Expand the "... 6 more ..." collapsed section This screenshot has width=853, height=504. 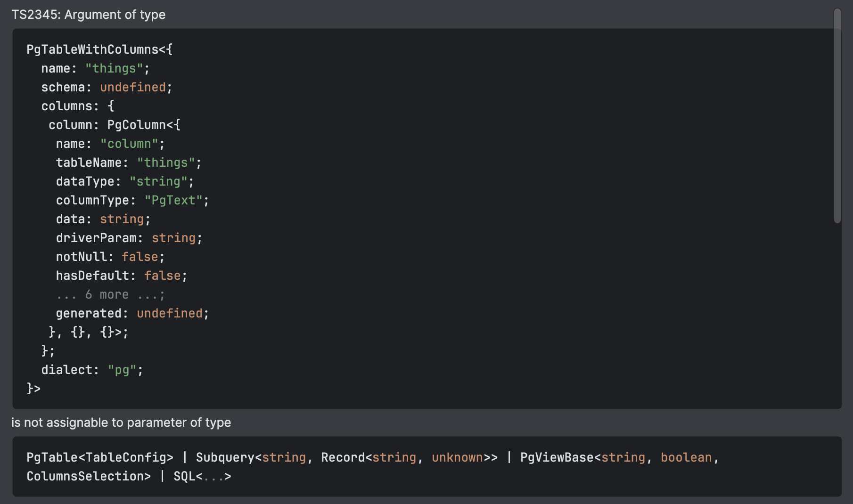click(110, 294)
